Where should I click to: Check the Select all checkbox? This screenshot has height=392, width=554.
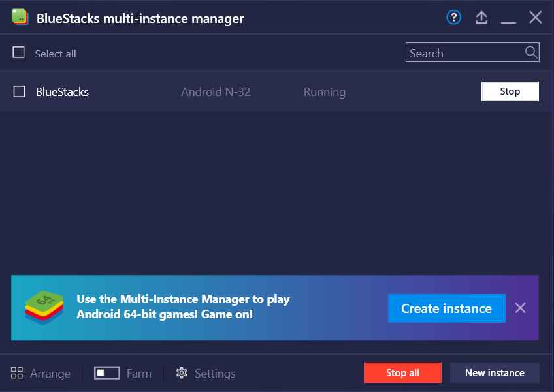coord(18,52)
